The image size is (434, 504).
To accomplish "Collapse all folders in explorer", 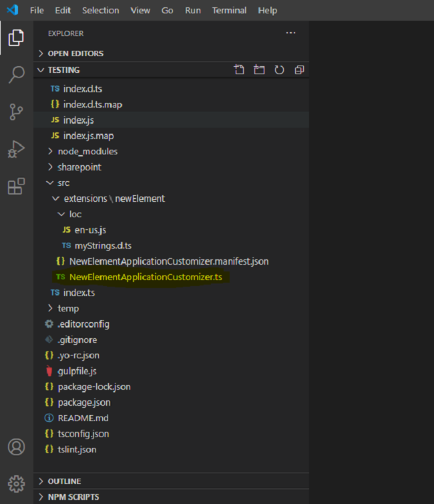I will [x=299, y=70].
